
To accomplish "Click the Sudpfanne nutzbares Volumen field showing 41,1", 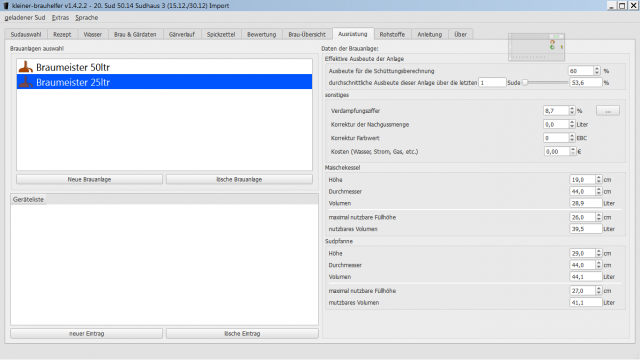I will click(x=586, y=302).
